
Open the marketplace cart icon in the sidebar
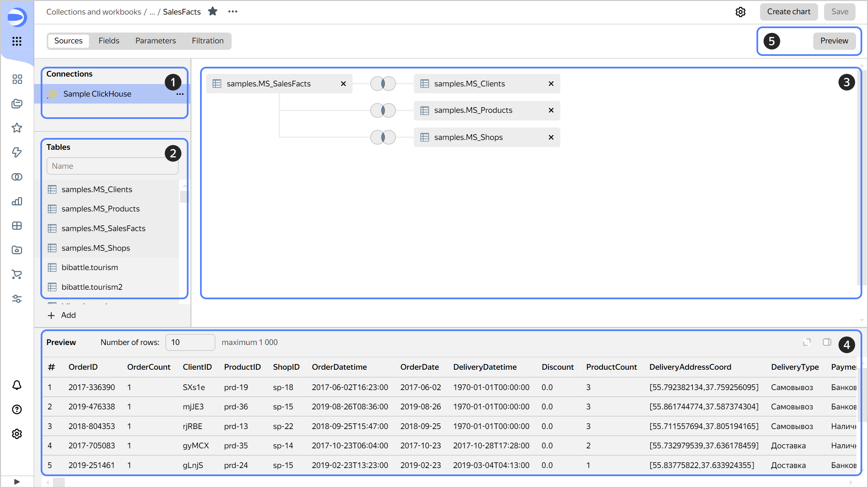click(x=17, y=274)
